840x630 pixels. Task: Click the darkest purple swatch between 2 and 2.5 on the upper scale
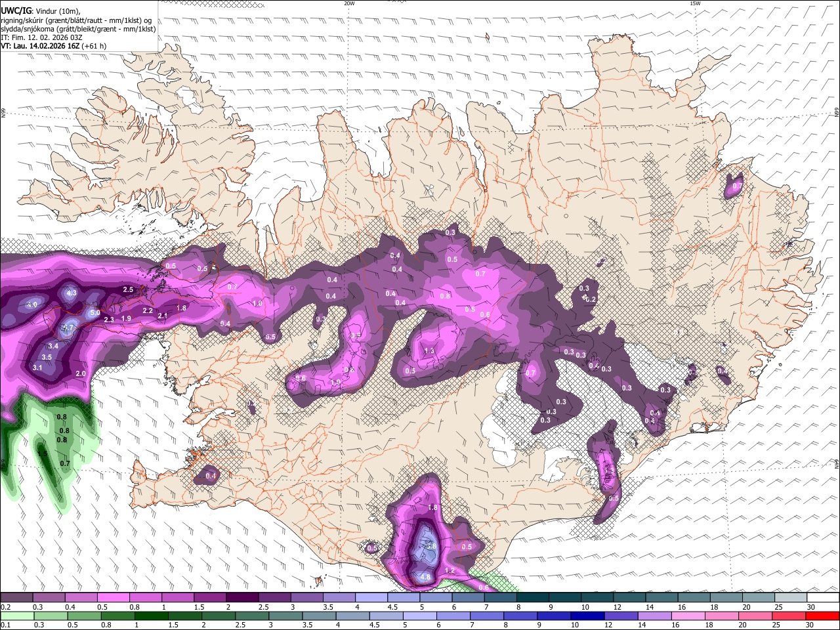242,597
